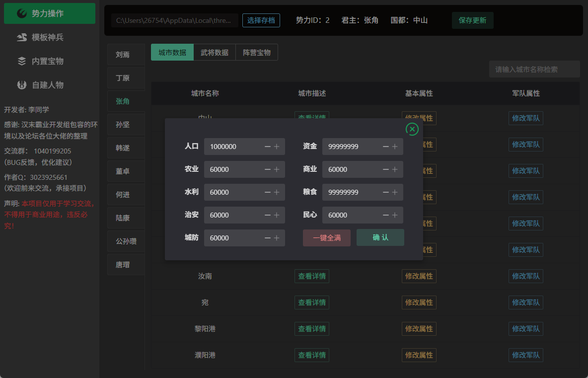Click the plus icon for 人口 field

tap(277, 147)
